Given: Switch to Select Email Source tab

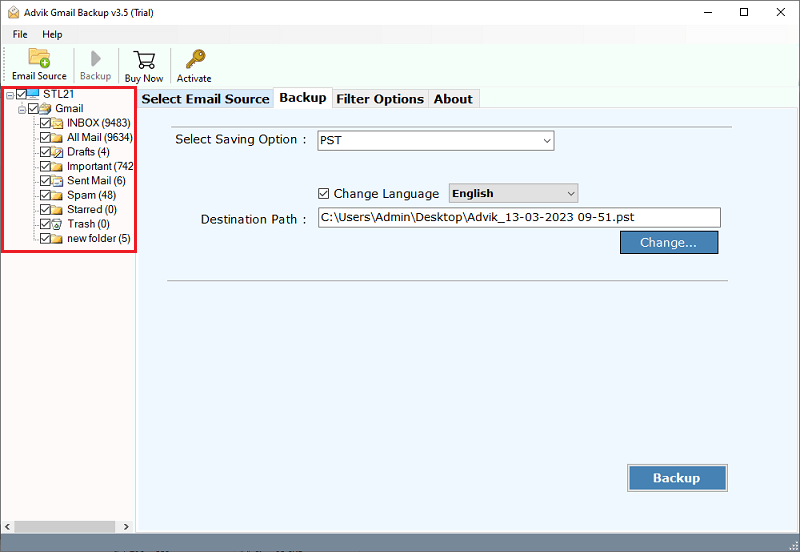Looking at the screenshot, I should [x=205, y=99].
